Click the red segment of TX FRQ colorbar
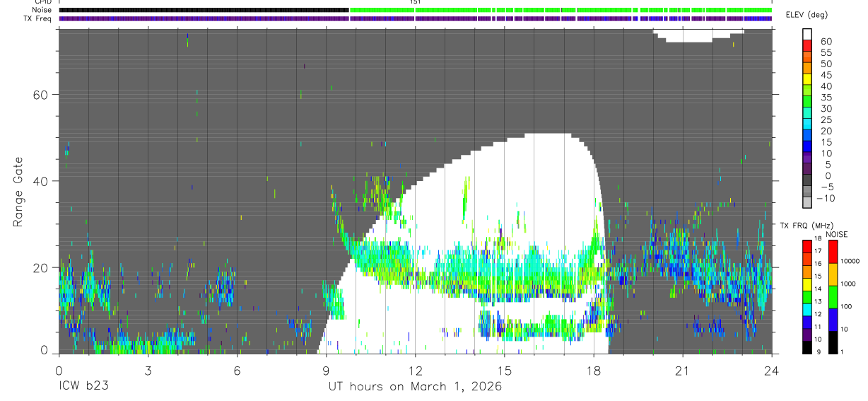This screenshot has width=868, height=401. click(807, 245)
